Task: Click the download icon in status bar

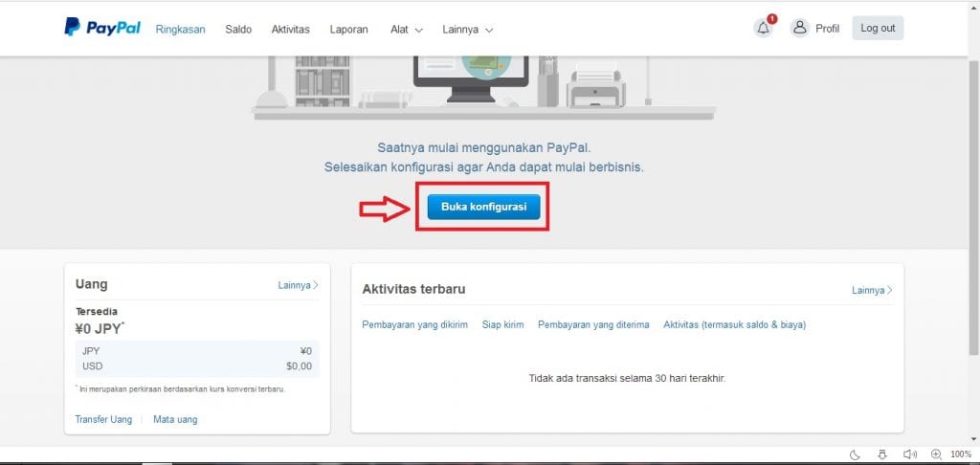Action: [x=882, y=454]
